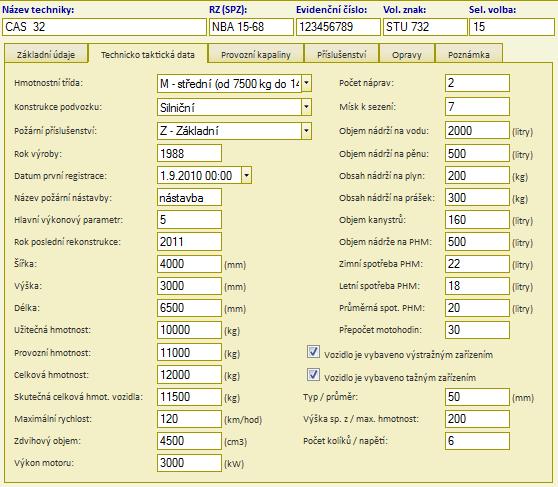Expand the Konstrukce podvozku dropdown arrow
The image size is (558, 487).
[306, 107]
